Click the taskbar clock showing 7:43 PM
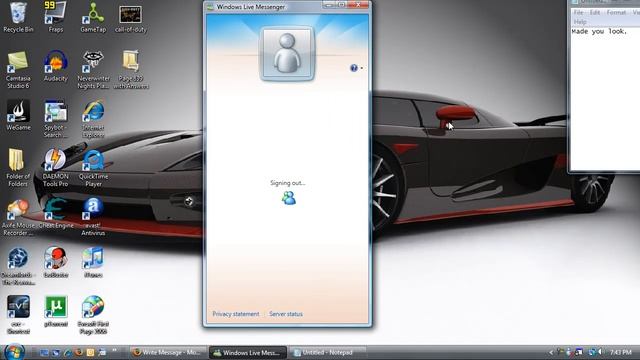This screenshot has width=640, height=360. 621,352
